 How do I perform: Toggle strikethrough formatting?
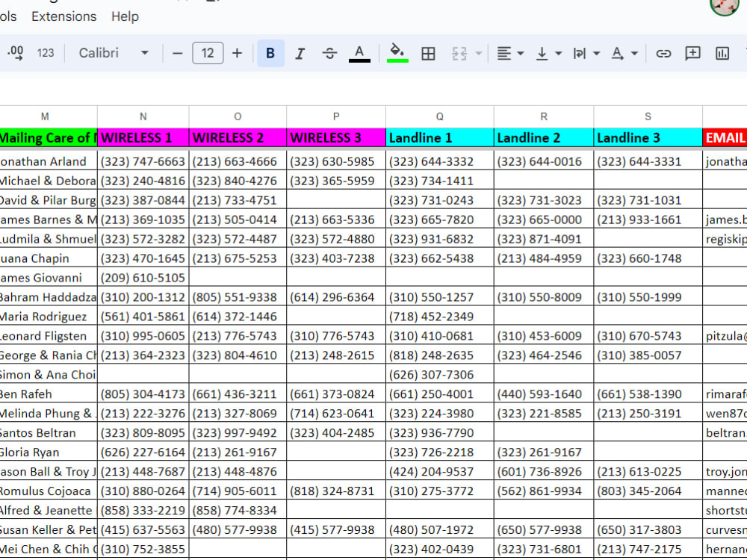pos(329,53)
